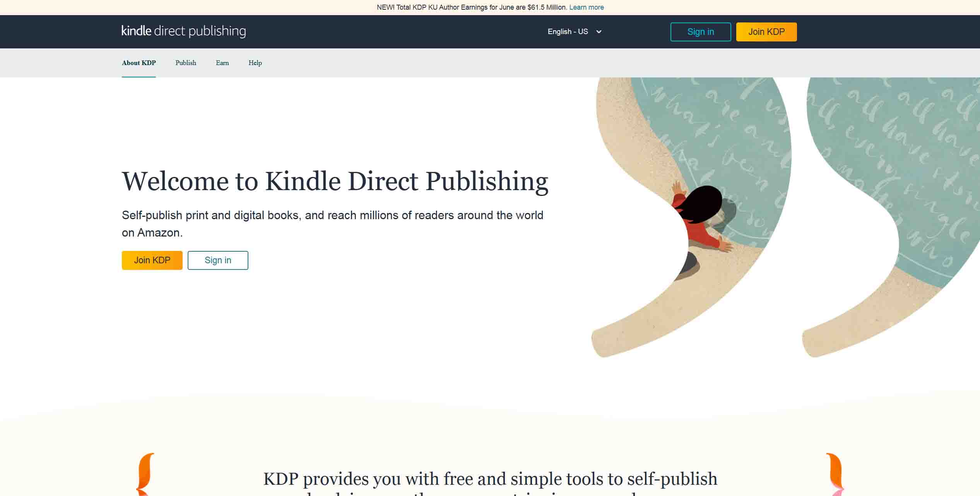Open the Earn navigation tab

pyautogui.click(x=222, y=63)
